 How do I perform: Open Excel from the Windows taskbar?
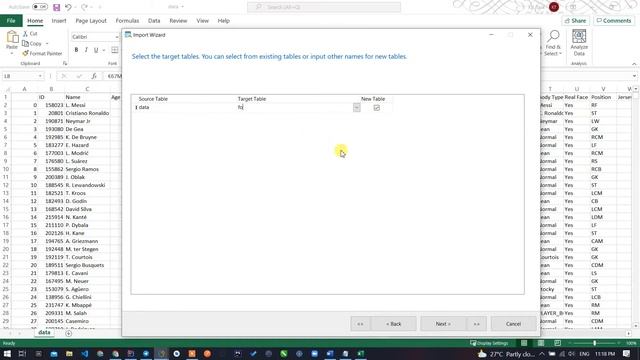(361, 353)
